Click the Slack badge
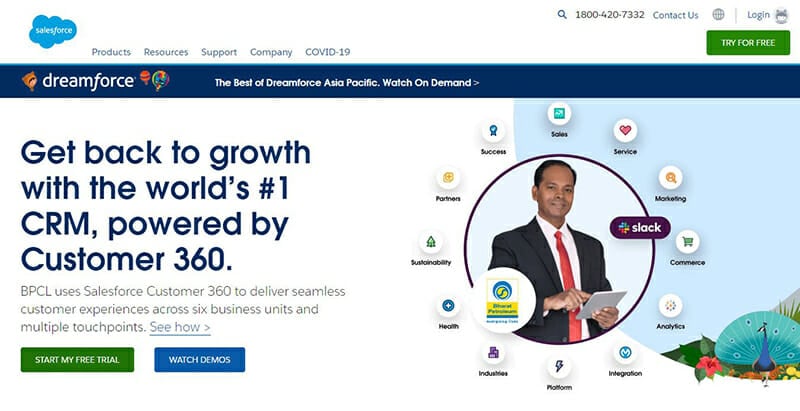800x411 pixels. (640, 228)
